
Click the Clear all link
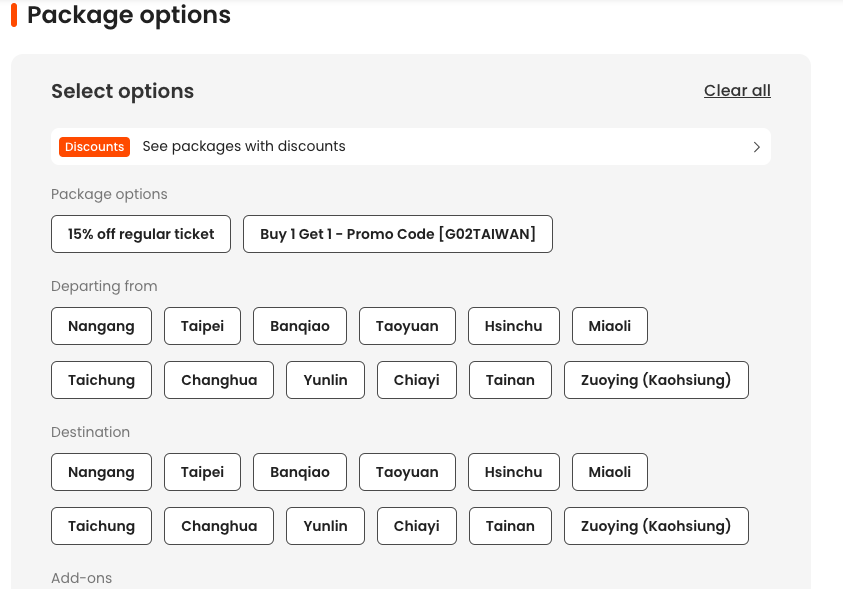(737, 91)
